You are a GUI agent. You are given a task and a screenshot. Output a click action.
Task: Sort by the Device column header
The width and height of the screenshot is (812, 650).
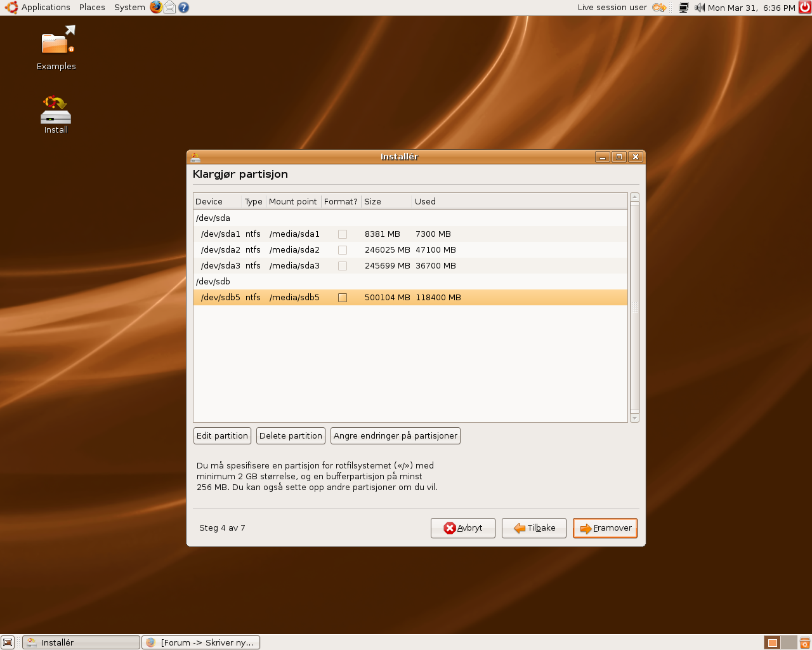tap(218, 202)
